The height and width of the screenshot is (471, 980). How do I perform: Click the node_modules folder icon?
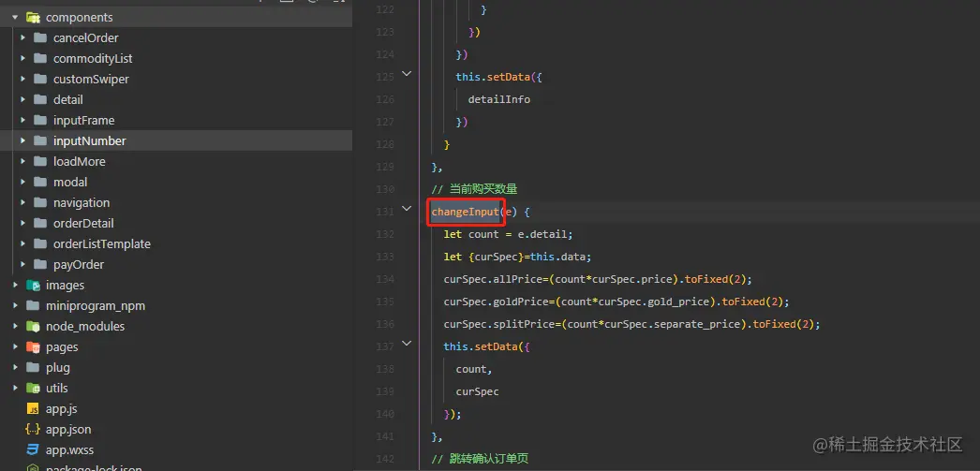pyautogui.click(x=33, y=327)
